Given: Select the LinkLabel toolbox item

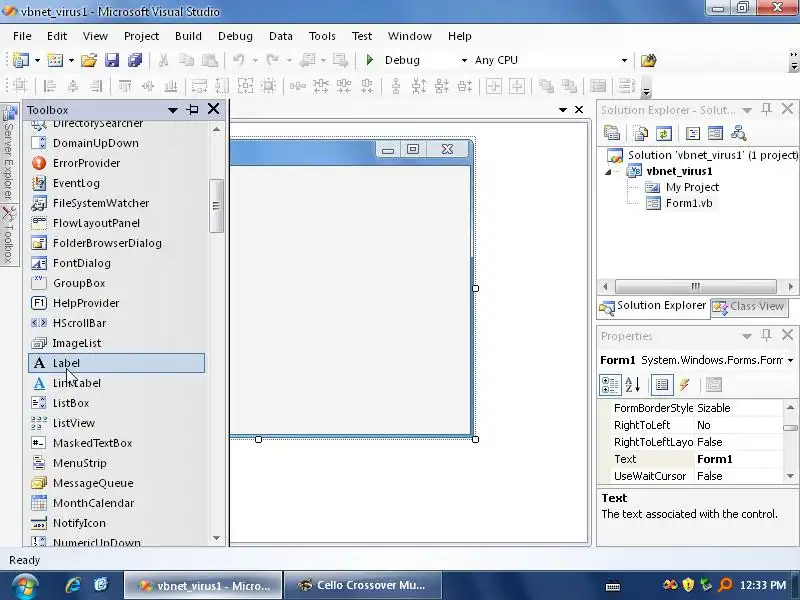Looking at the screenshot, I should pyautogui.click(x=116, y=383).
